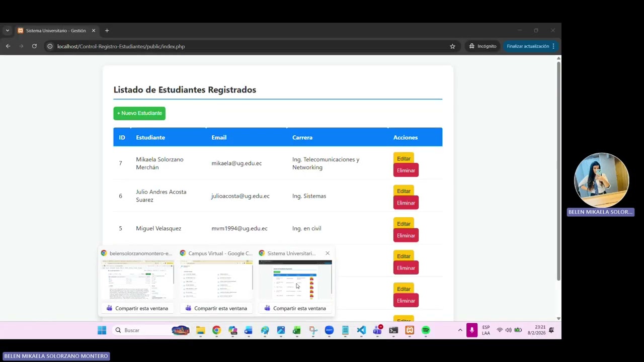
Task: Open the Wi-Fi network tray icon
Action: [x=500, y=330]
